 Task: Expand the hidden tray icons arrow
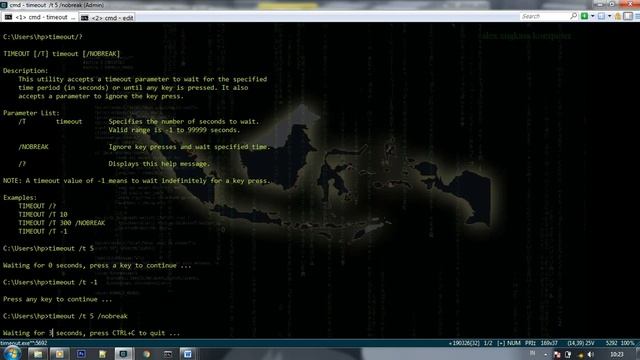point(546,355)
